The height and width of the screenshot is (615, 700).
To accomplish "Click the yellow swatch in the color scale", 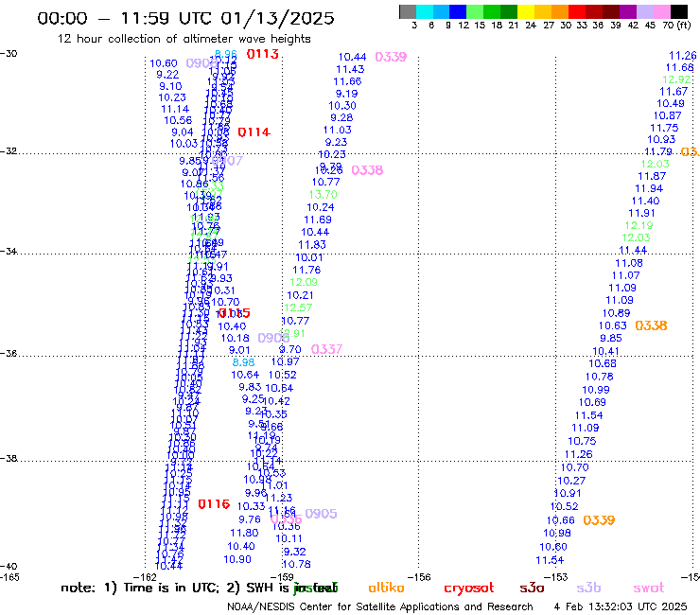I will [x=525, y=11].
